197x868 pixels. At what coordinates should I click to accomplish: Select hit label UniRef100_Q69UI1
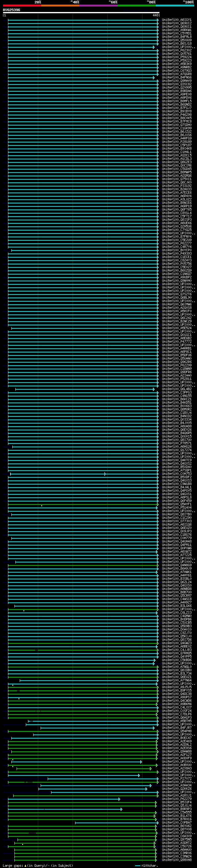[176, 26]
